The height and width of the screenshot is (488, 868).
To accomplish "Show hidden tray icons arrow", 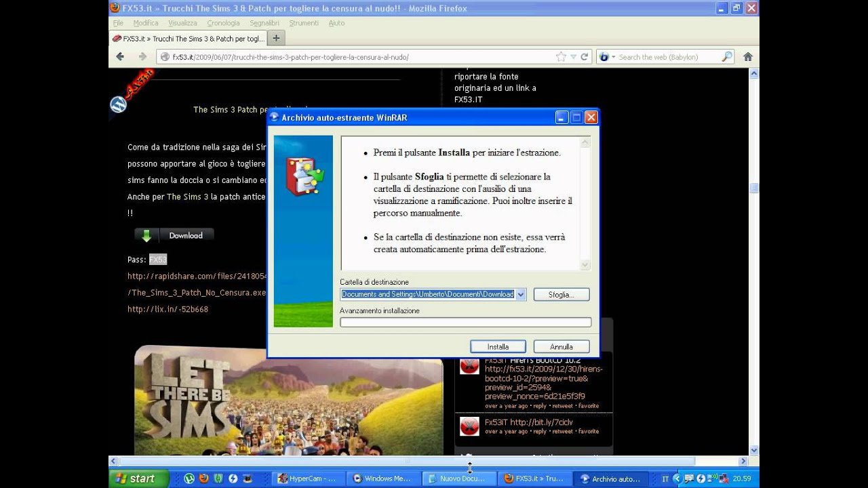I will (677, 479).
